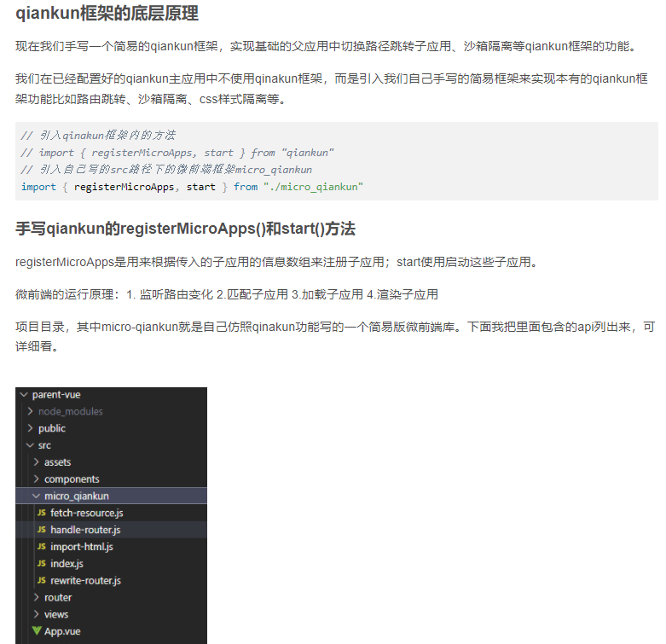Open the handle-router.js file
Viewport: 666px width, 644px height.
coord(85,530)
